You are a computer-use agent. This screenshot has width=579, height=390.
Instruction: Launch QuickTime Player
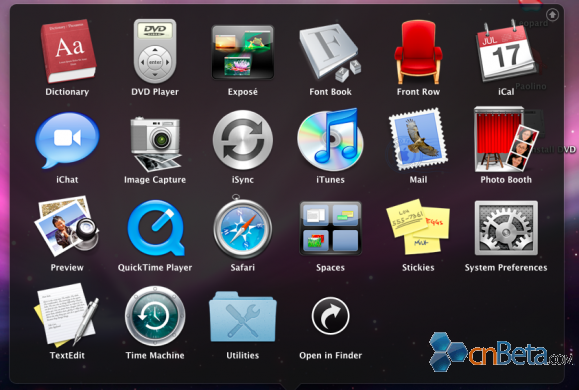(155, 228)
